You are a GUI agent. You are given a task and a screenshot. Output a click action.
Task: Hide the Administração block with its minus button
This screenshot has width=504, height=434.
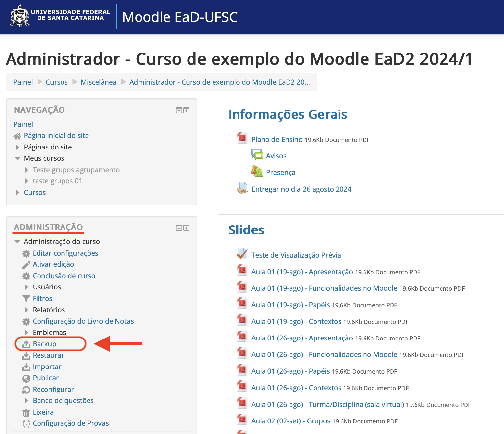pos(179,228)
